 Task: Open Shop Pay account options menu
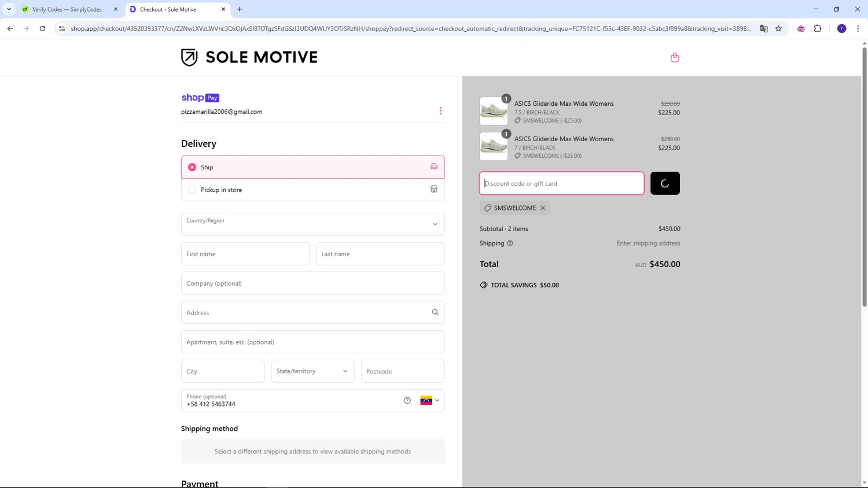coord(440,110)
